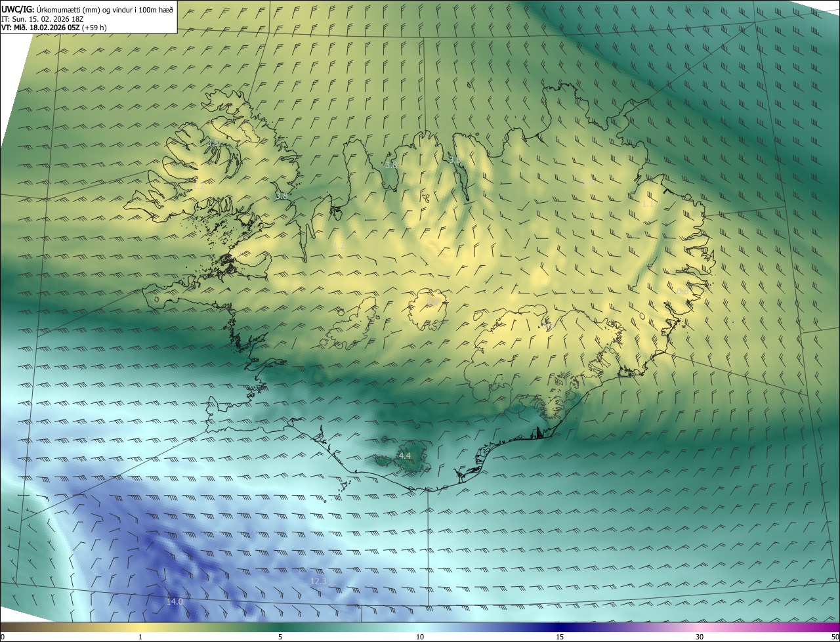Click the "VT: Mið. 18.02.2026 05Z" valid time
Viewport: 840px width, 642px height.
[x=41, y=28]
